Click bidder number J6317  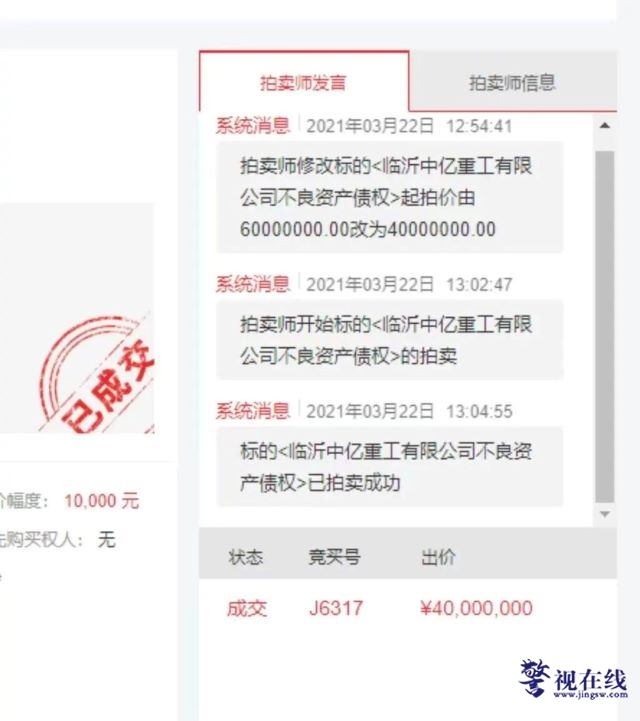pos(336,608)
